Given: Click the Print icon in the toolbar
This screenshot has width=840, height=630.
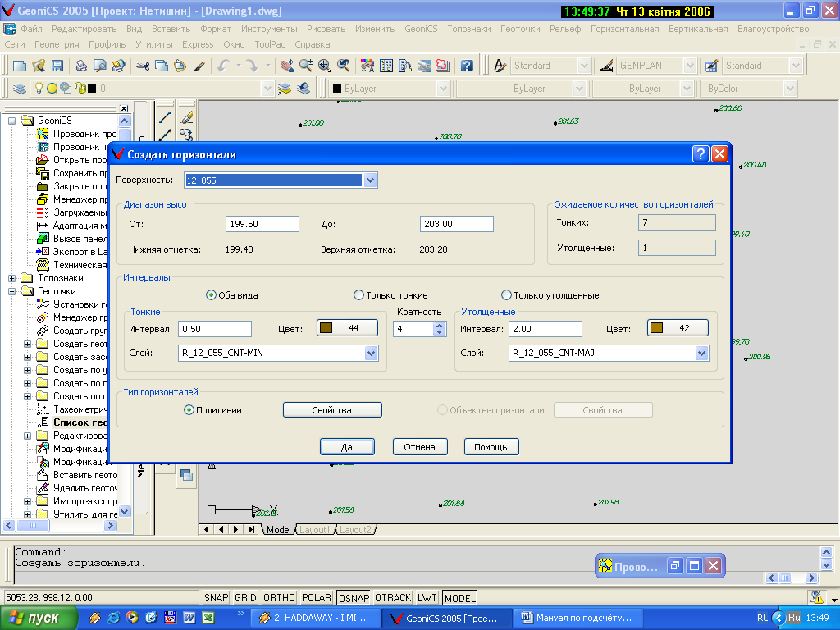Looking at the screenshot, I should [81, 66].
